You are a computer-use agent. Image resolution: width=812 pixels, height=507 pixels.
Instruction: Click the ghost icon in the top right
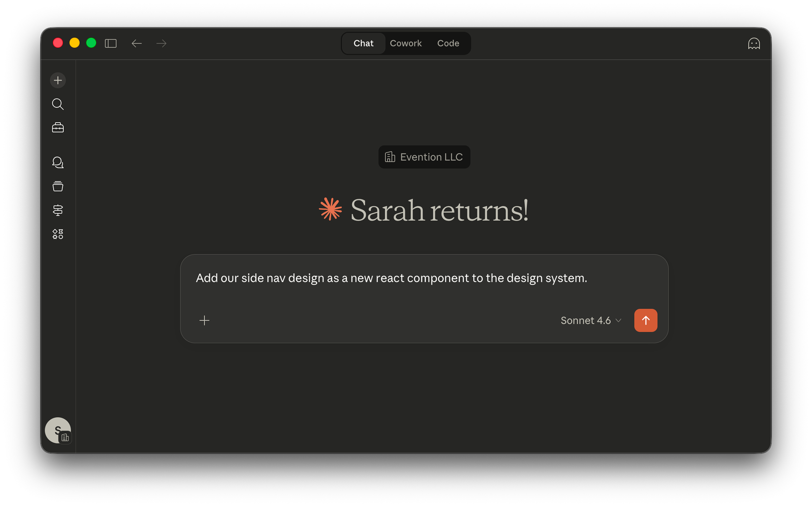(754, 43)
